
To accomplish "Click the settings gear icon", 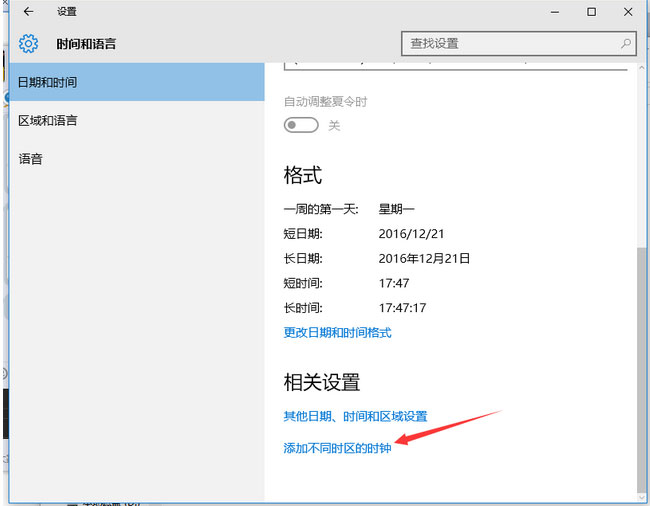I will click(x=28, y=44).
